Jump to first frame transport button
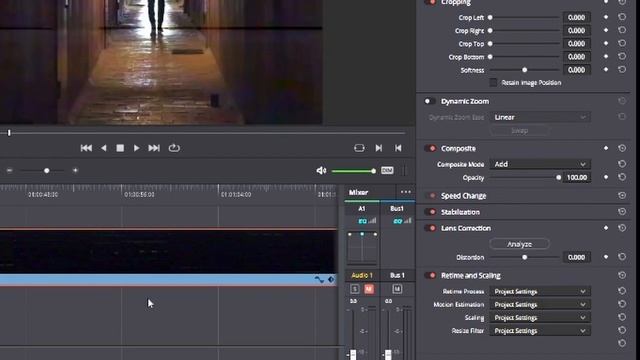The height and width of the screenshot is (360, 640). pos(86,148)
